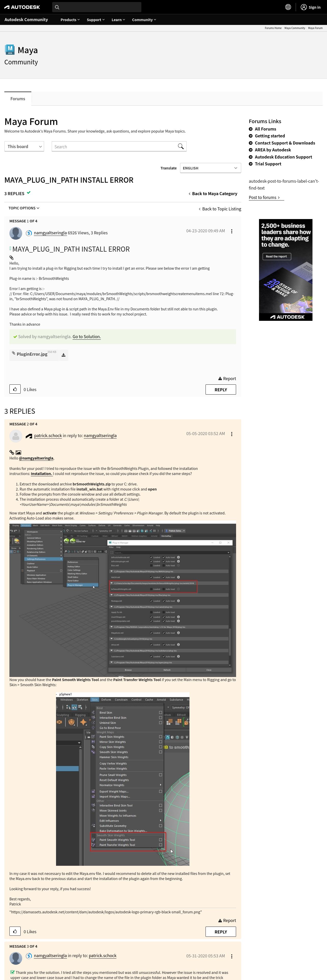Expand Topic Options menu
The height and width of the screenshot is (980, 327).
(24, 208)
